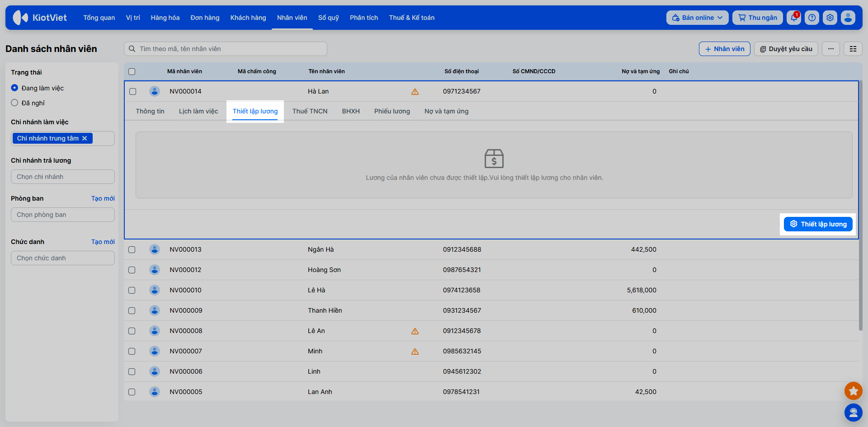Click the KiotViet logo
The width and height of the screenshot is (868, 427).
(40, 18)
